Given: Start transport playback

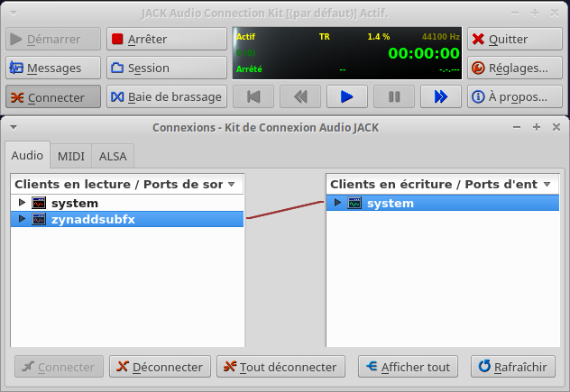Looking at the screenshot, I should point(347,96).
